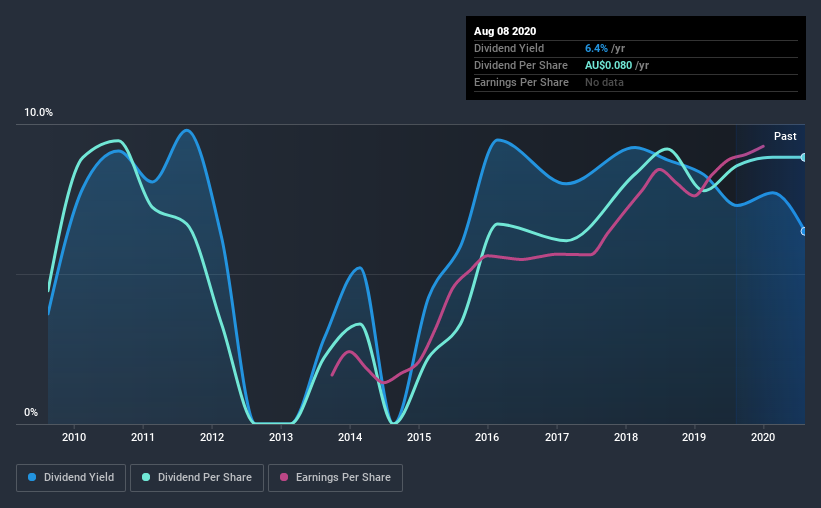Viewport: 821px width, 508px height.
Task: Click the 2018 x-axis label
Action: 626,437
